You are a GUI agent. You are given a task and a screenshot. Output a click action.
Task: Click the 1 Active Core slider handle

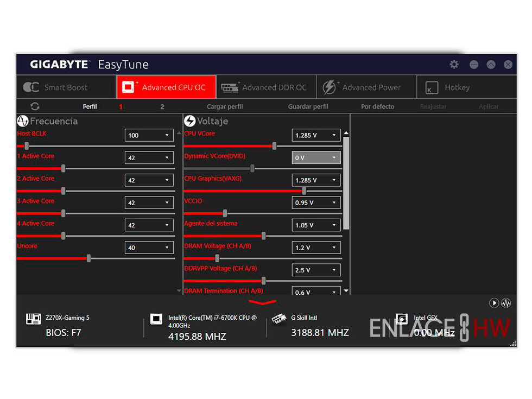coord(63,169)
